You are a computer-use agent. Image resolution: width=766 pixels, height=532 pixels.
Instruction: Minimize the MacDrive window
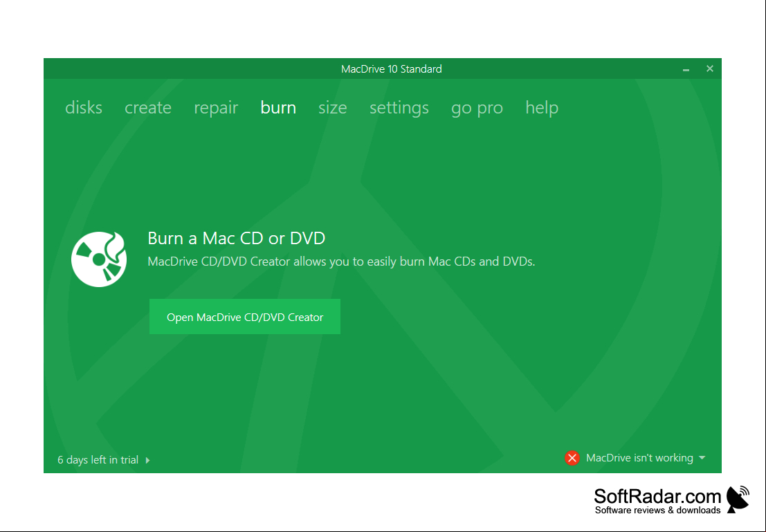(x=686, y=69)
